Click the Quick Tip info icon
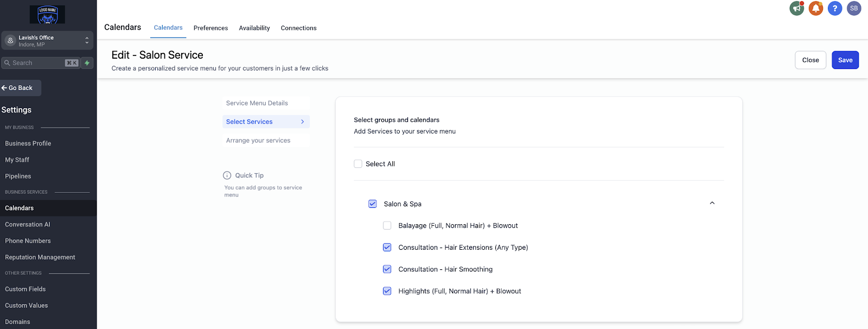The image size is (868, 329). (227, 175)
